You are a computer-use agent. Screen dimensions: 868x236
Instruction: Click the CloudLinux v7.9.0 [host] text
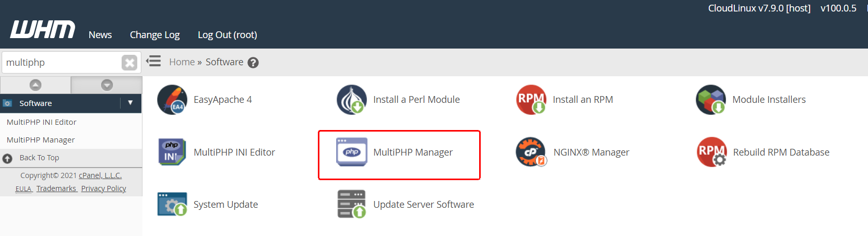[759, 8]
